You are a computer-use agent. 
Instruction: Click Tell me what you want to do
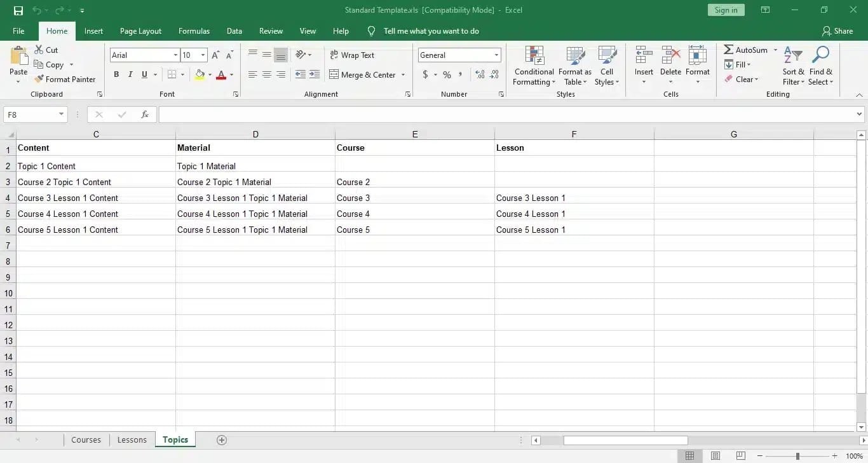coord(431,31)
